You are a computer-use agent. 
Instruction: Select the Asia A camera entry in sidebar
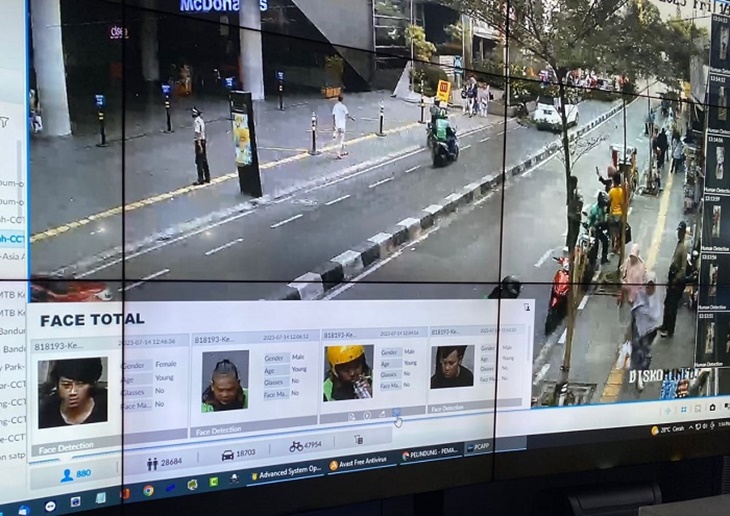point(13,257)
